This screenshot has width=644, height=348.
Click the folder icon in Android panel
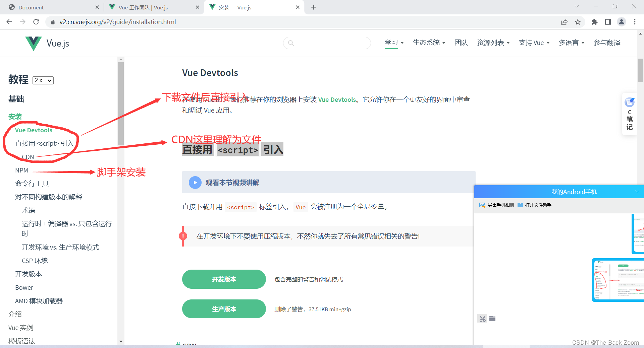492,319
